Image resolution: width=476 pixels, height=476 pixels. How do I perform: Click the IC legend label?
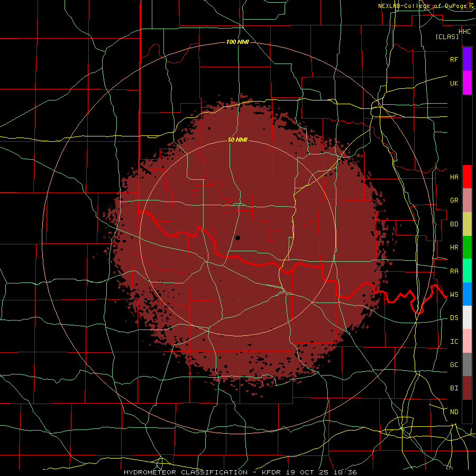pyautogui.click(x=454, y=342)
